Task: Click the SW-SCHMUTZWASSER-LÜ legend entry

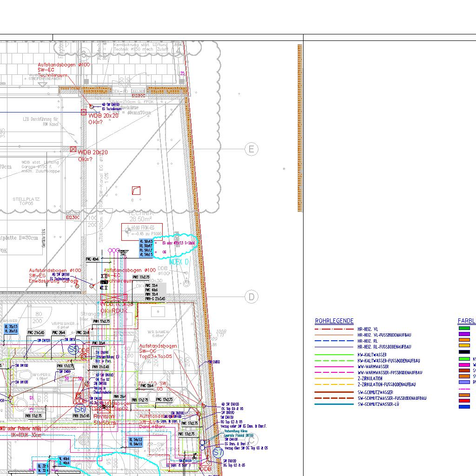Action: (378, 404)
